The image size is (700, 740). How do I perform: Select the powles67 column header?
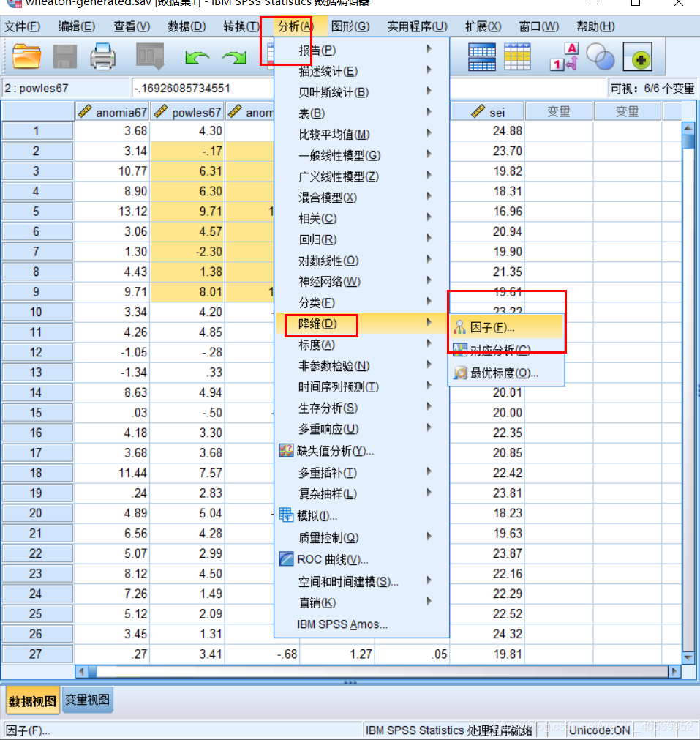click(x=187, y=112)
